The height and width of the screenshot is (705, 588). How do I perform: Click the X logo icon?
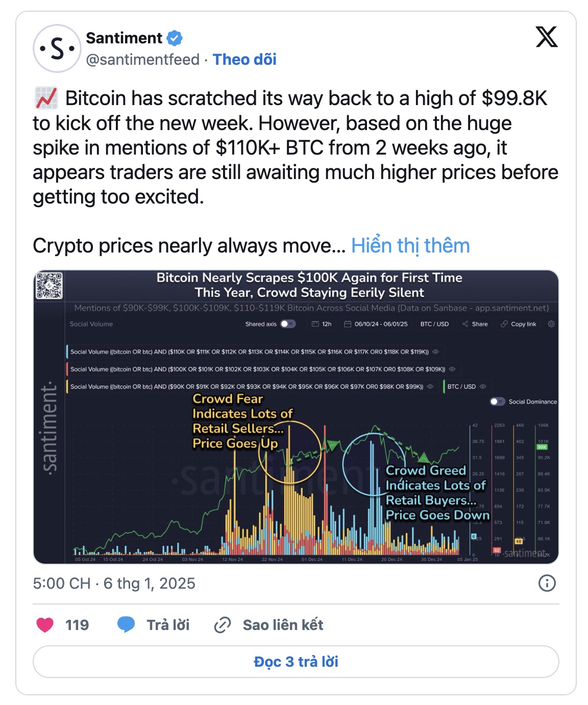pos(547,37)
